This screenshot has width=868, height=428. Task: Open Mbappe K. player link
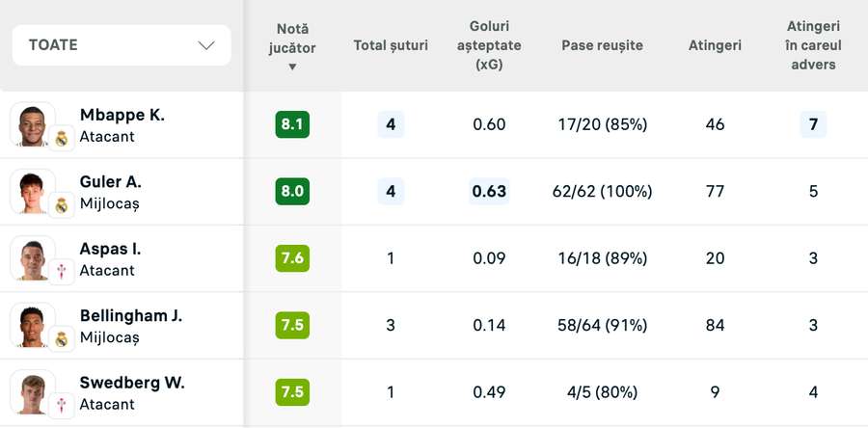click(x=122, y=115)
